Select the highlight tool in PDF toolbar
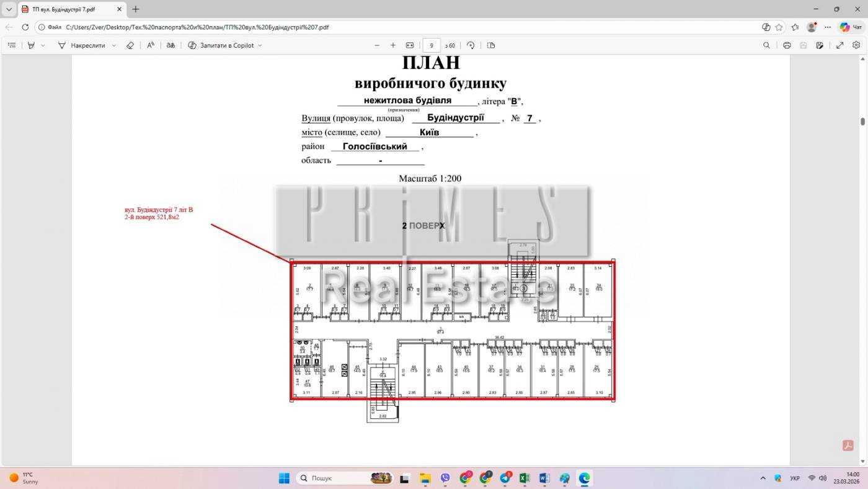 [31, 45]
